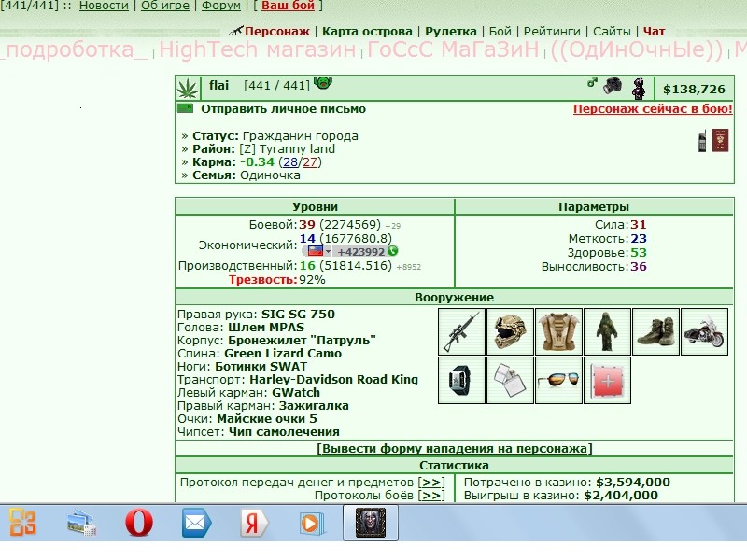This screenshot has width=747, height=560.
Task: Open the Бой menu item
Action: coord(500,32)
